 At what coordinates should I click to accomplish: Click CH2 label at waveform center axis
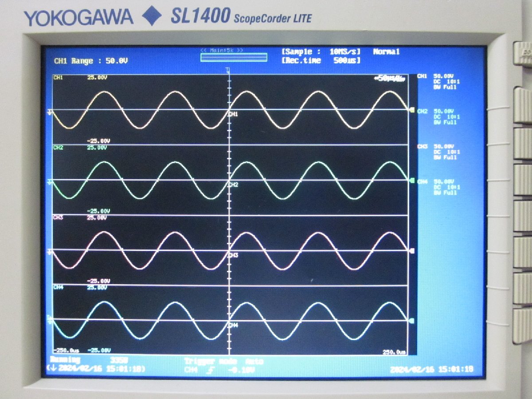pyautogui.click(x=234, y=184)
